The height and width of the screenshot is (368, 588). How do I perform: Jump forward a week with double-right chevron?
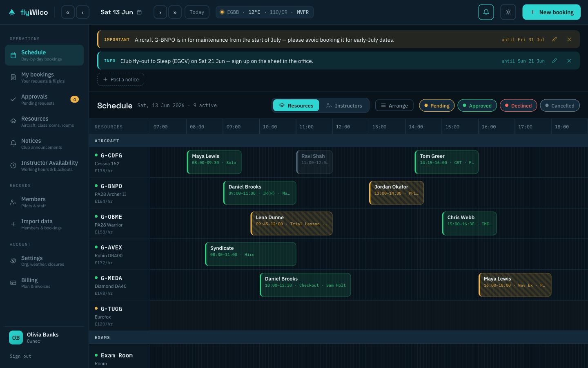(x=175, y=12)
